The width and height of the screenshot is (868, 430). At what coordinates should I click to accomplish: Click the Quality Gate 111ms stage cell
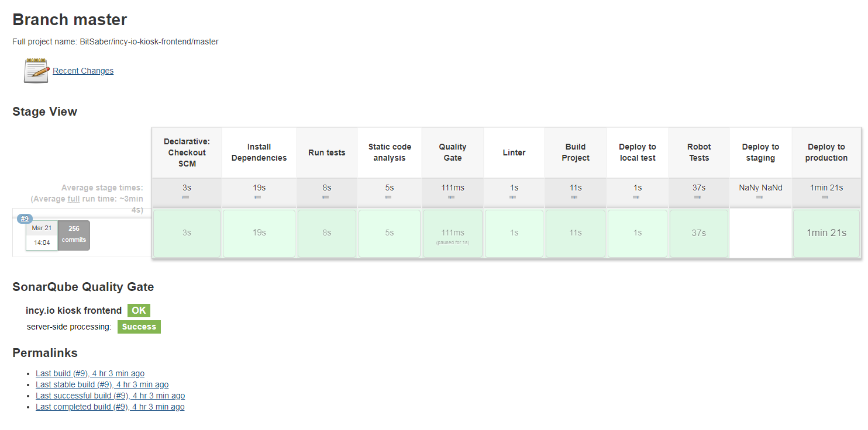pyautogui.click(x=453, y=233)
